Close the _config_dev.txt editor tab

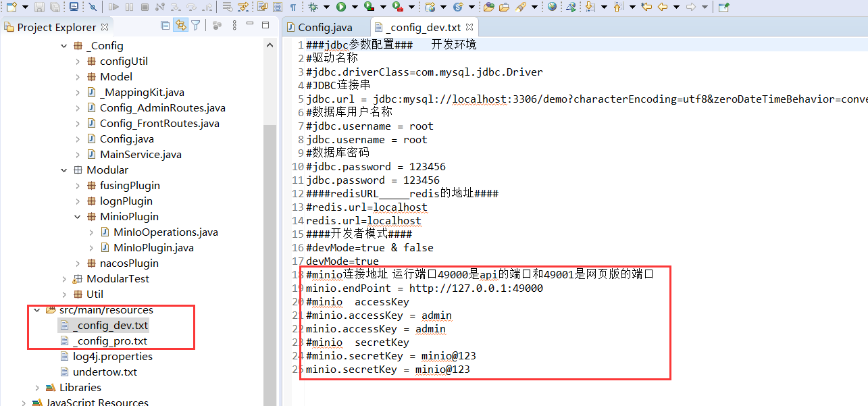coord(468,28)
